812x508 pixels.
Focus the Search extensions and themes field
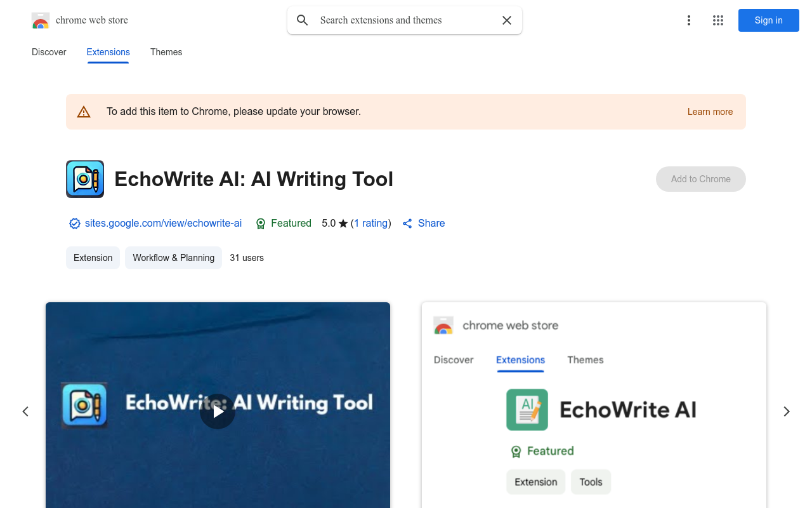(406, 20)
